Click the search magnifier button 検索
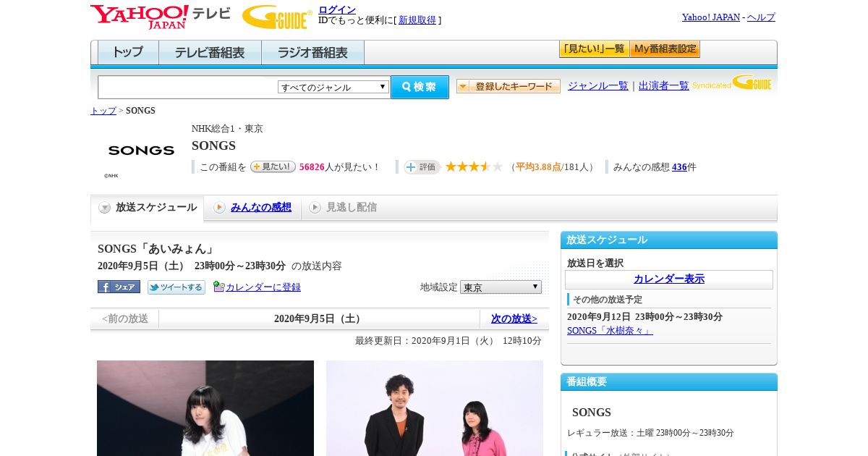Viewport: 868px width, 456px height. 420,87
